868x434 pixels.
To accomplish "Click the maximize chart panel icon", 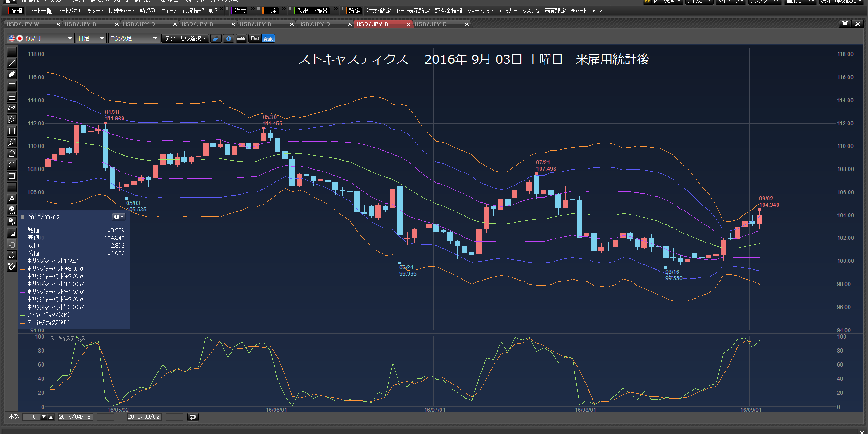I will click(x=844, y=24).
